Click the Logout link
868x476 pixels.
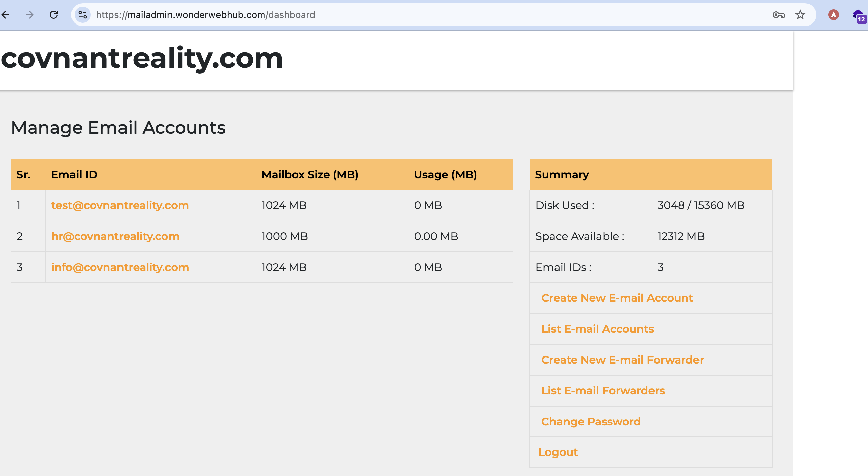pyautogui.click(x=558, y=452)
